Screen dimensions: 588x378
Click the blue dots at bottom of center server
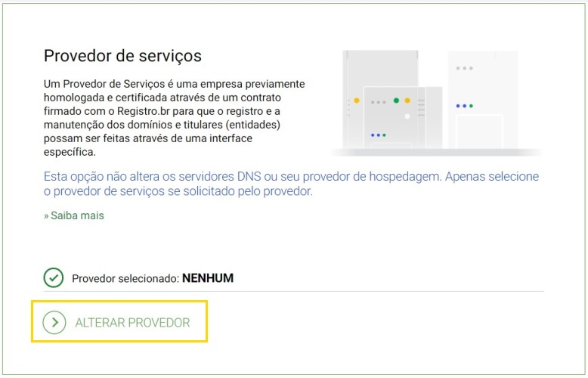378,135
